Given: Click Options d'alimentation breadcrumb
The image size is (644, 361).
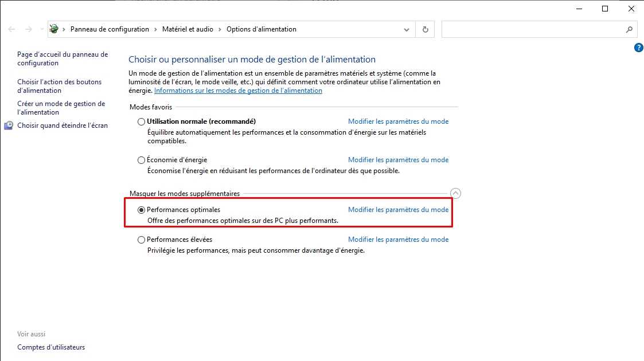Looking at the screenshot, I should pyautogui.click(x=261, y=29).
